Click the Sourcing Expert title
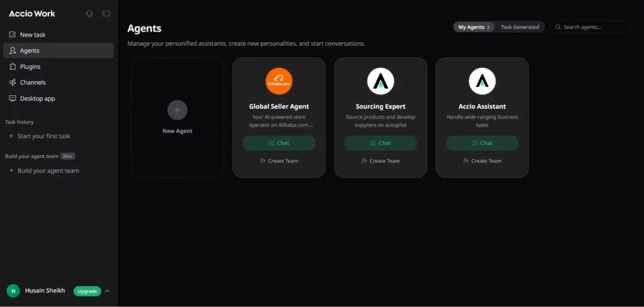The width and height of the screenshot is (644, 307). pos(380,106)
